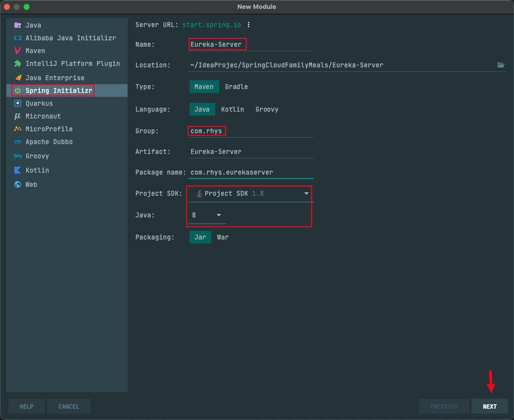The image size is (514, 420).
Task: Select MicroProfile generator in sidebar
Action: click(67, 129)
